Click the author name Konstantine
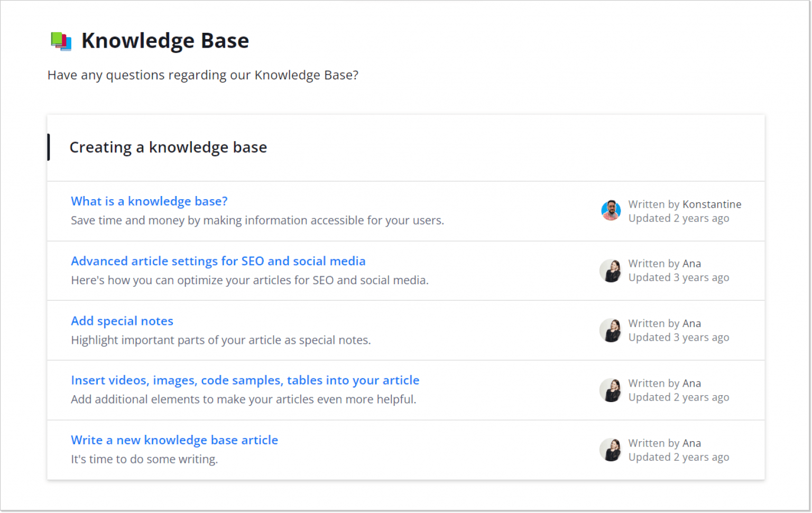The height and width of the screenshot is (513, 812). tap(712, 204)
